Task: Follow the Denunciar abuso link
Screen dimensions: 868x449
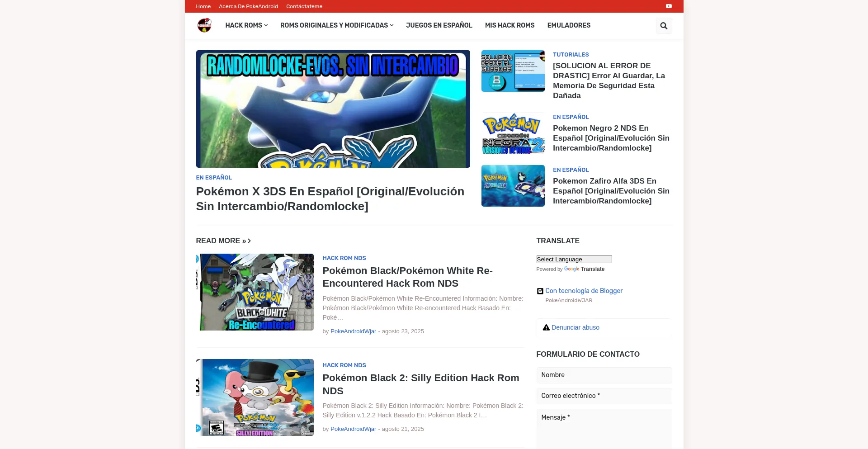Action: click(x=575, y=327)
